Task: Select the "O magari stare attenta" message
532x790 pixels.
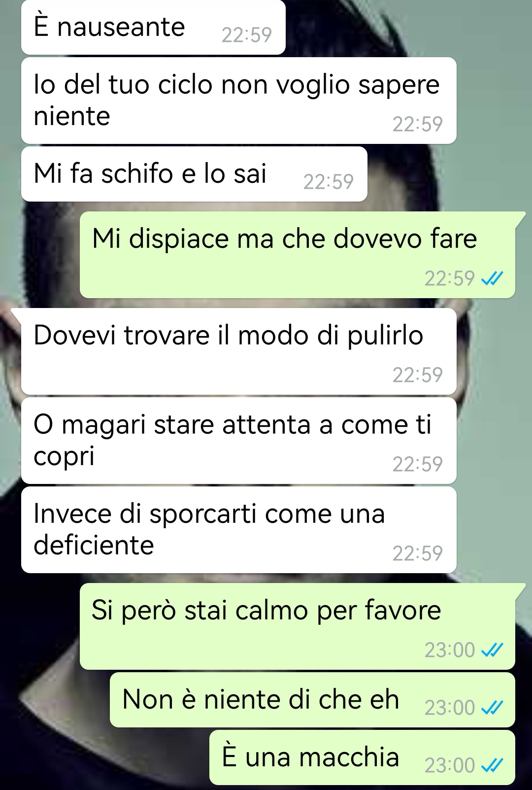Action: (239, 441)
